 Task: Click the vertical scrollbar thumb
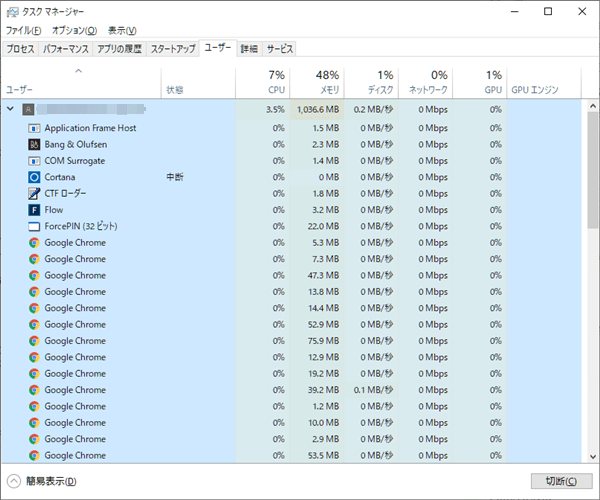point(593,170)
